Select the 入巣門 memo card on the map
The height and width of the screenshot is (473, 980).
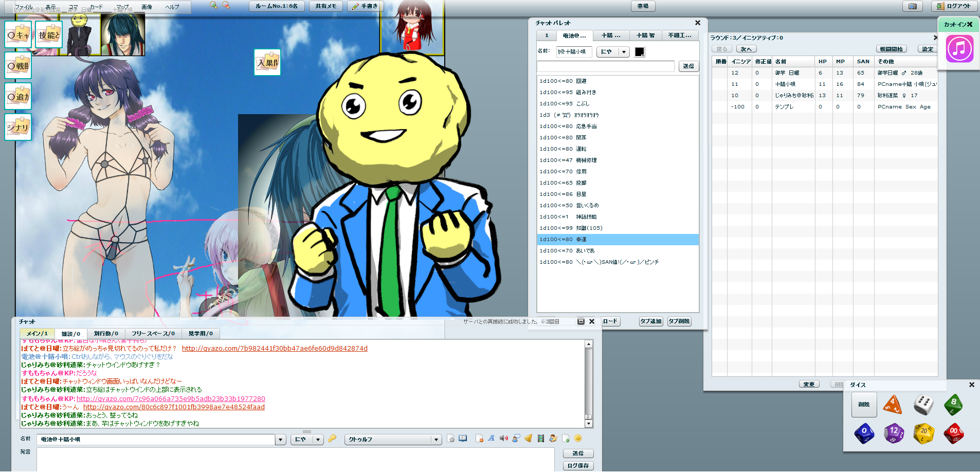pyautogui.click(x=267, y=62)
